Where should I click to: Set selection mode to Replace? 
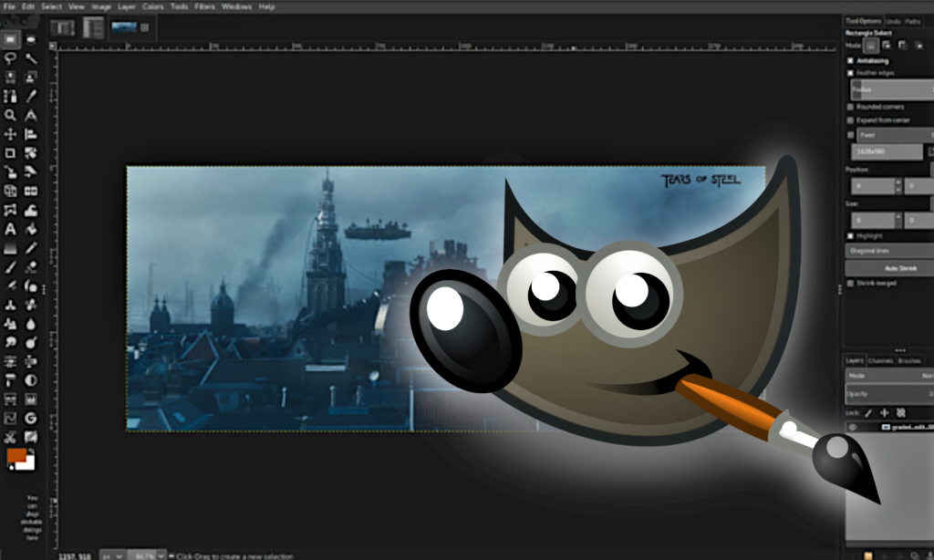[871, 46]
